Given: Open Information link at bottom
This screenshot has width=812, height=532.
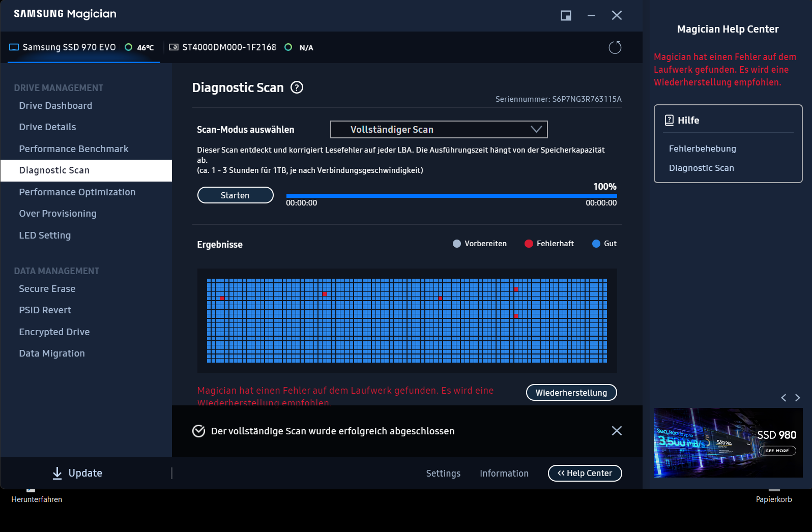Looking at the screenshot, I should [504, 473].
